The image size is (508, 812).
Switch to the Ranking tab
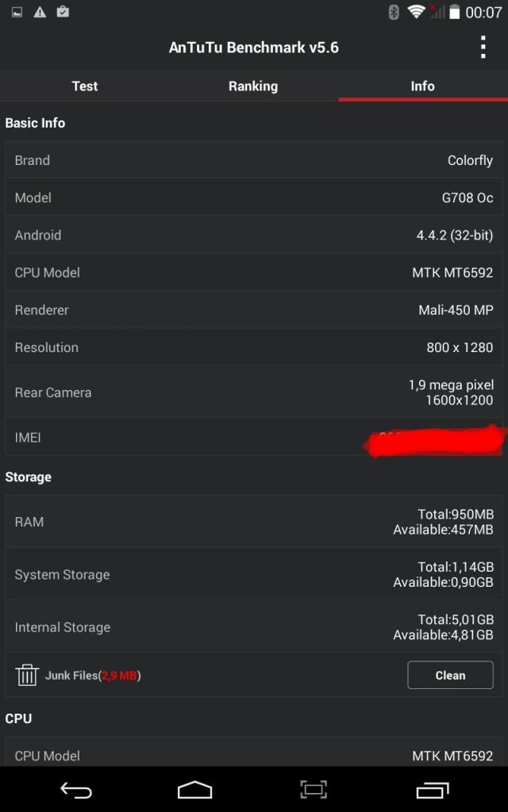253,86
